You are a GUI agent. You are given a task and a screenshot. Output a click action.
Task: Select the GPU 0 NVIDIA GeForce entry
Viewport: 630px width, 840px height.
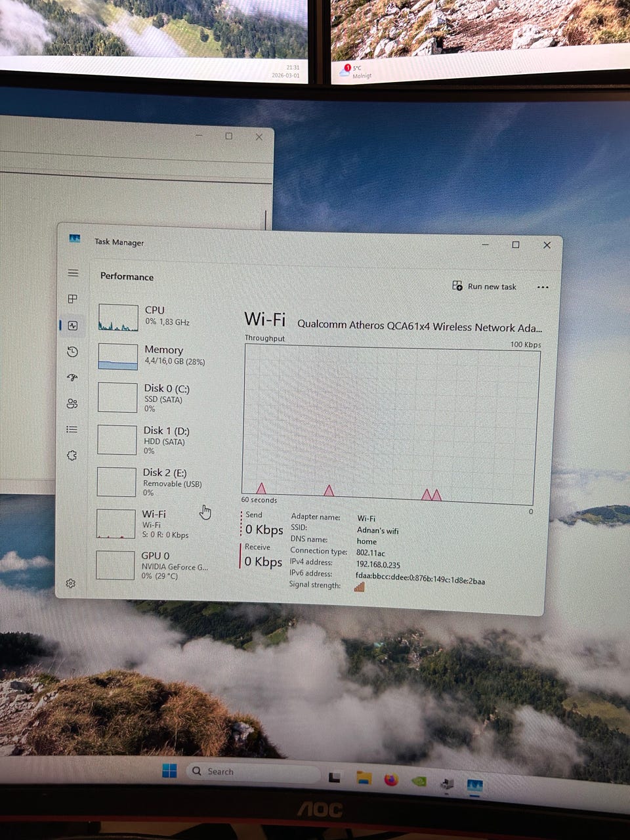(x=153, y=566)
